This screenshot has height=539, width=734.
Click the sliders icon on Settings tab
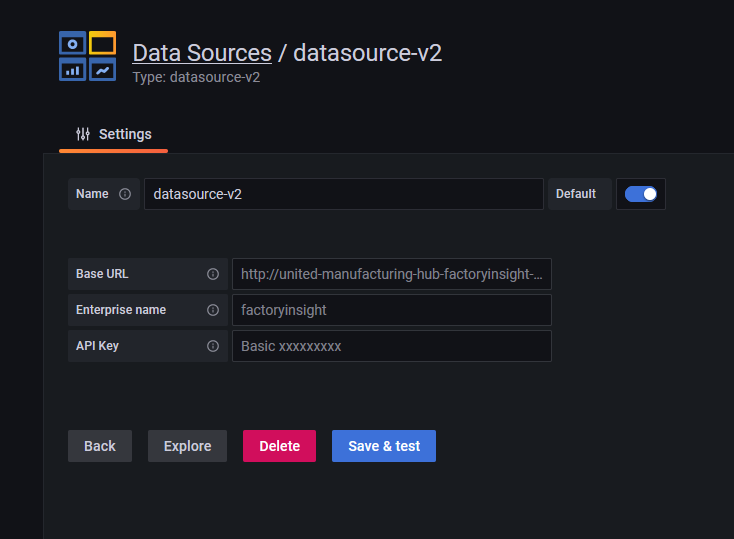pyautogui.click(x=83, y=134)
